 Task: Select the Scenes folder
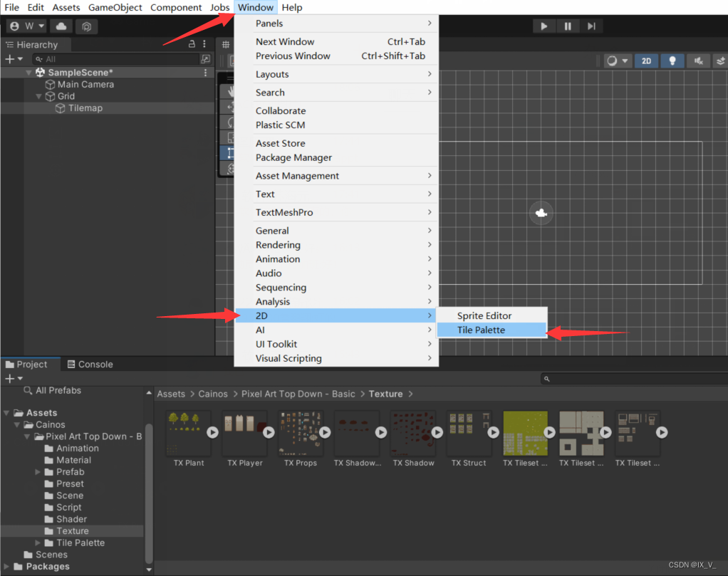46,555
